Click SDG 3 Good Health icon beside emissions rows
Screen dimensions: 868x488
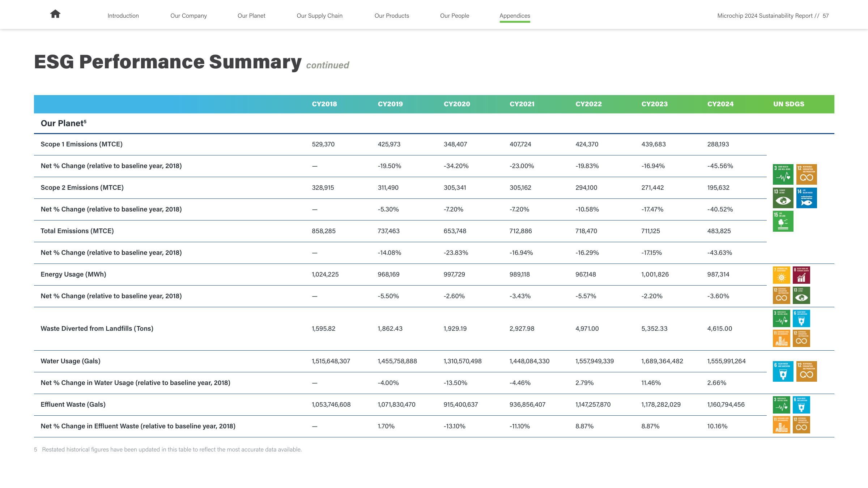pos(783,174)
